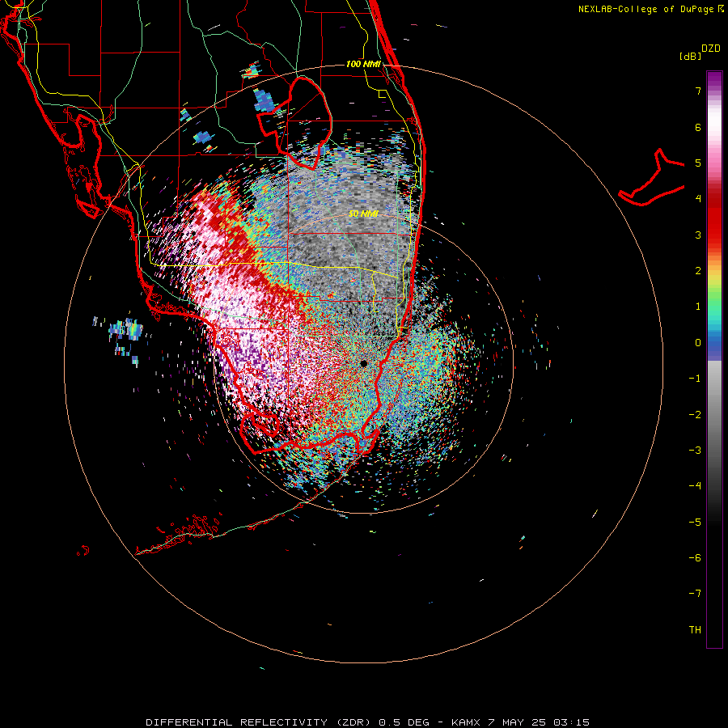Click the '100 NMI' range ring label
This screenshot has width=728, height=728.
tap(363, 64)
